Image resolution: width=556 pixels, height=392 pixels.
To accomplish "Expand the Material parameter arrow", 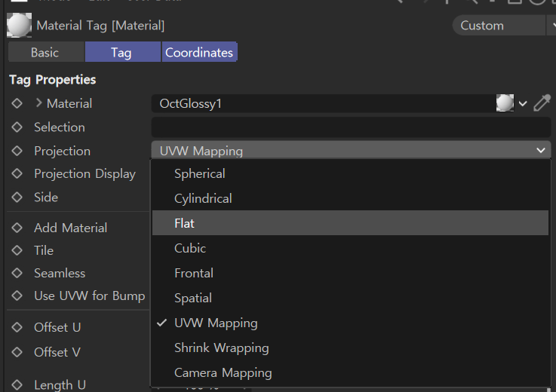I will point(39,103).
